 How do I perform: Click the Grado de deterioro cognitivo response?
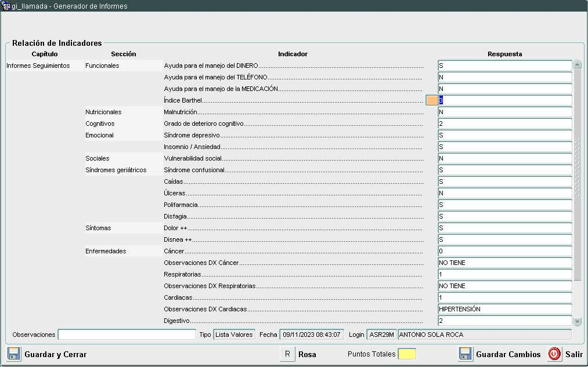click(x=505, y=123)
